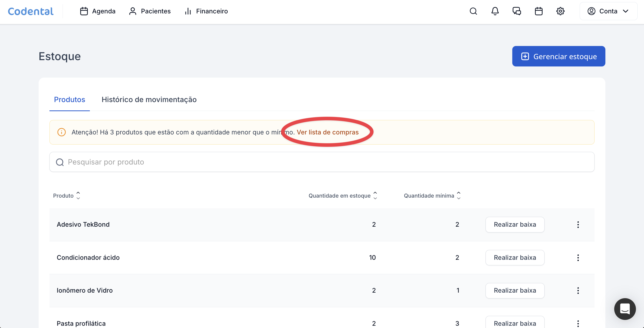Switch to Histórico de movimentação tab
Viewport: 644px width, 328px height.
149,100
